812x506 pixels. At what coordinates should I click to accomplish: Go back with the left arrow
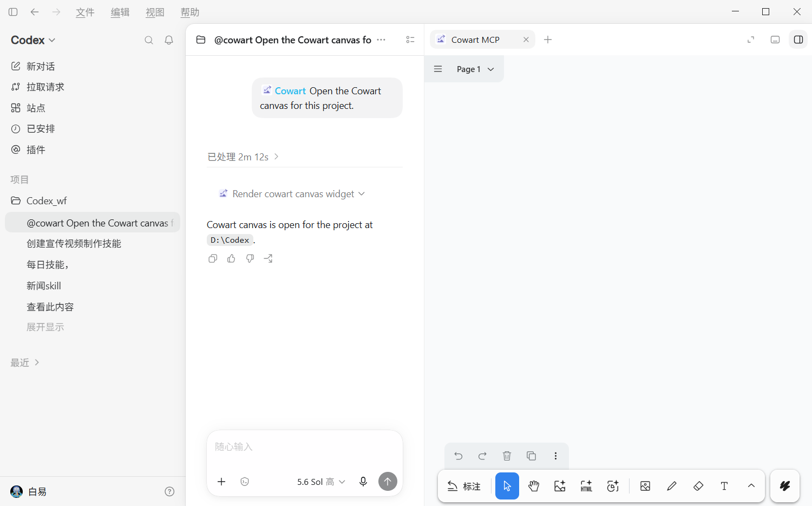pos(35,12)
